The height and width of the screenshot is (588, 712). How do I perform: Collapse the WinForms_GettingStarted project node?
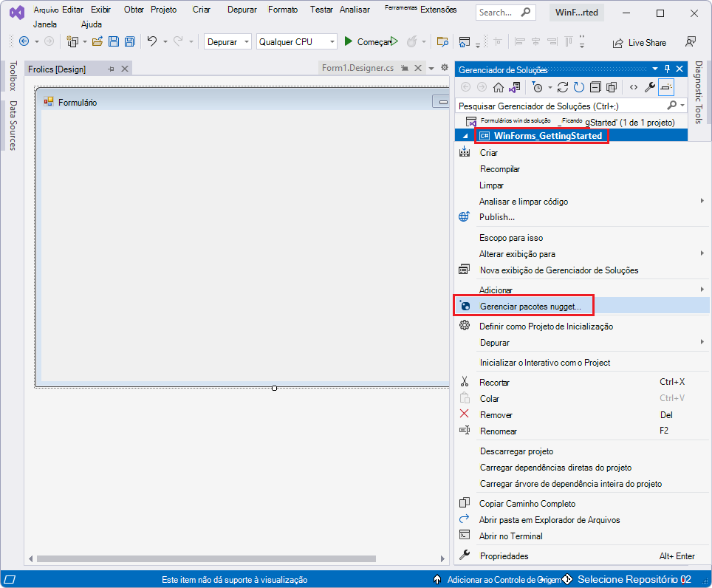pyautogui.click(x=465, y=136)
